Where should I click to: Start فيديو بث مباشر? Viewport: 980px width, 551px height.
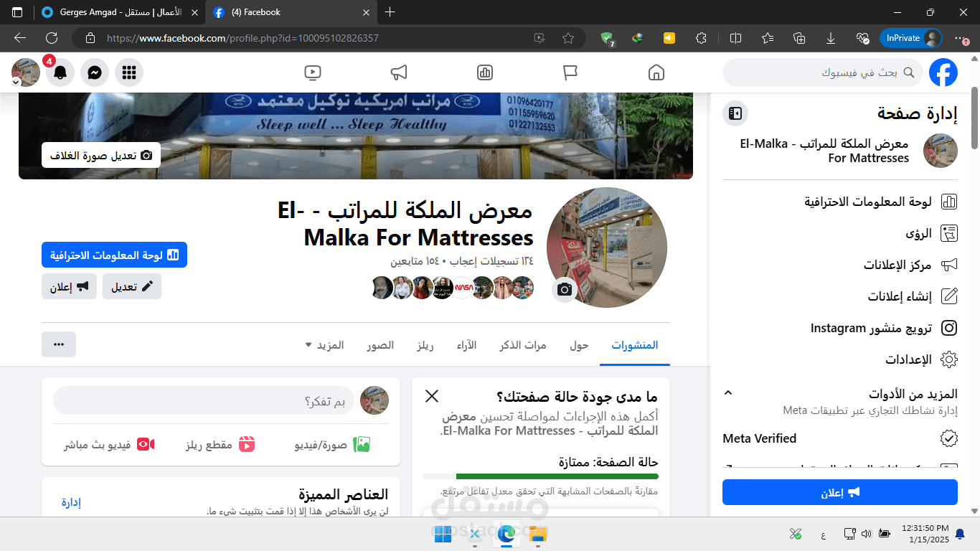pos(109,445)
